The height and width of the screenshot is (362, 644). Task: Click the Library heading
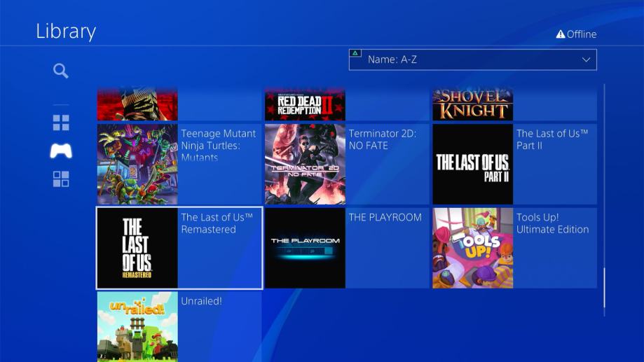pyautogui.click(x=66, y=32)
